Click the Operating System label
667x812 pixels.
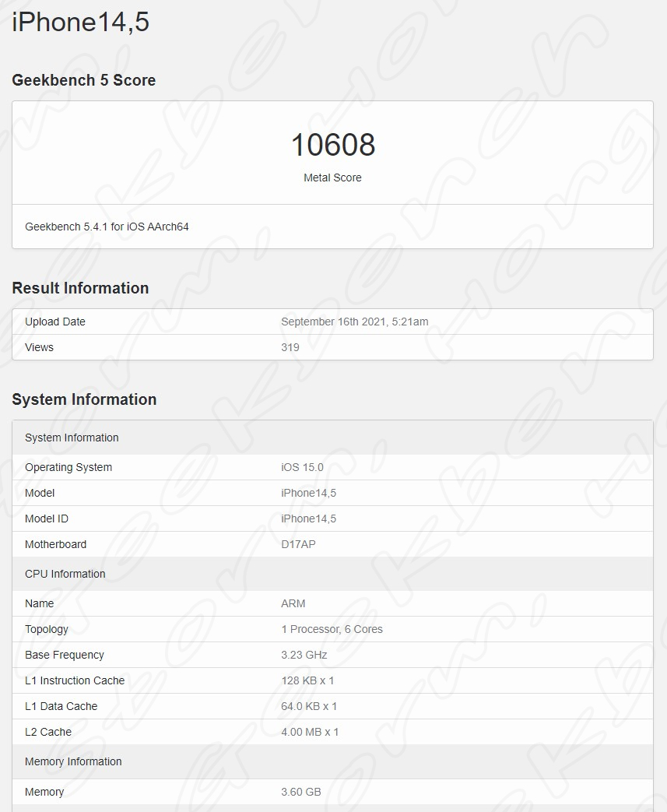click(68, 467)
